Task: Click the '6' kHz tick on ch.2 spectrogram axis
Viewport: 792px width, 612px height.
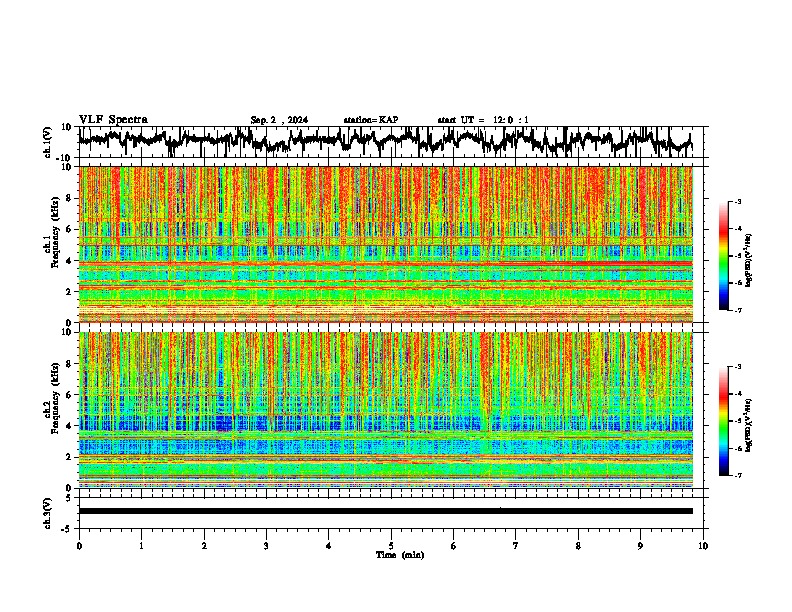Action: click(70, 395)
